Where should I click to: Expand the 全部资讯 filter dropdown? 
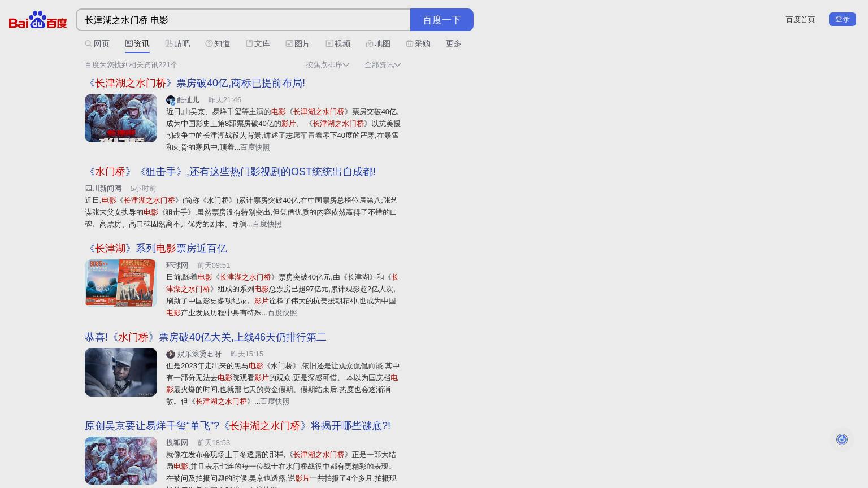[383, 64]
